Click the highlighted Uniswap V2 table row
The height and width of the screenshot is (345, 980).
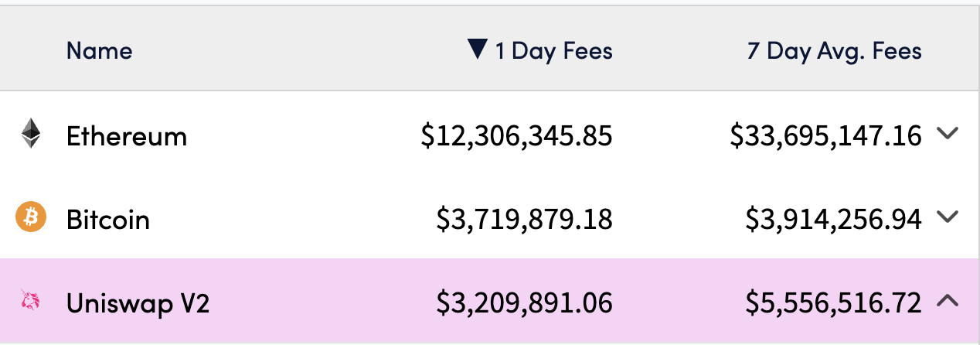490,301
